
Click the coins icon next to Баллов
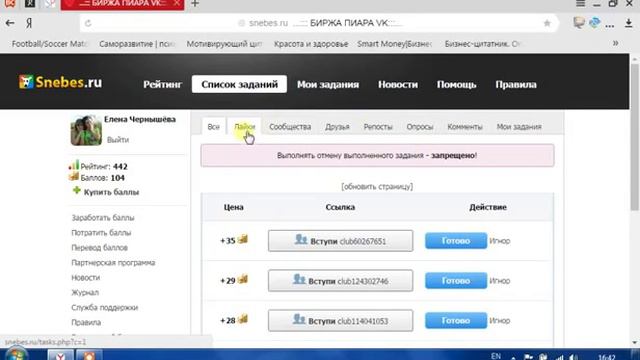74,177
